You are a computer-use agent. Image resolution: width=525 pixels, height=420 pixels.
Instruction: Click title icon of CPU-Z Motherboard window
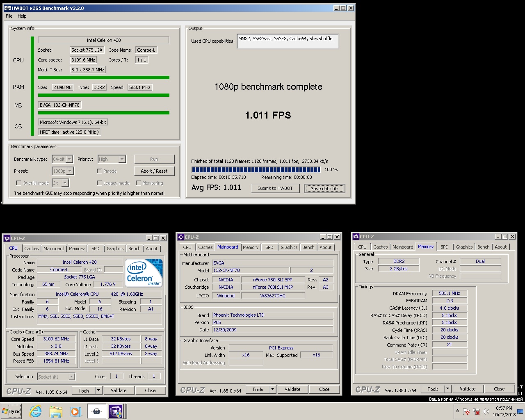(x=180, y=237)
